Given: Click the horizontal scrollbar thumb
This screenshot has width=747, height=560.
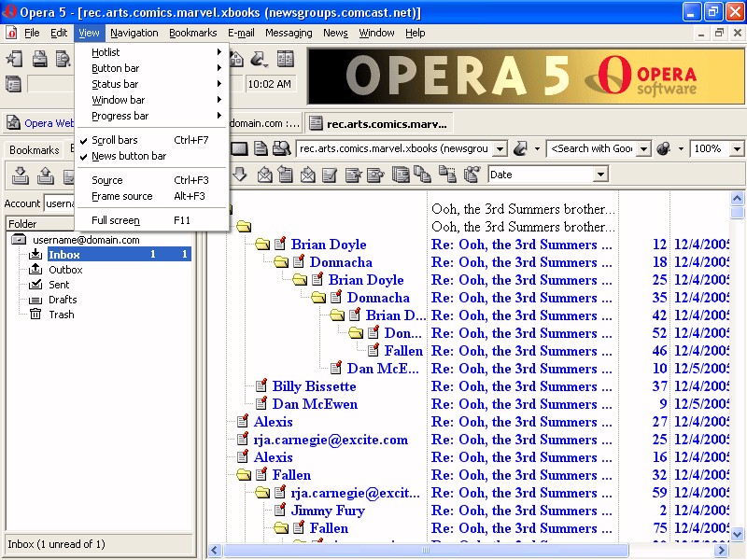Looking at the screenshot, I should tap(426, 550).
